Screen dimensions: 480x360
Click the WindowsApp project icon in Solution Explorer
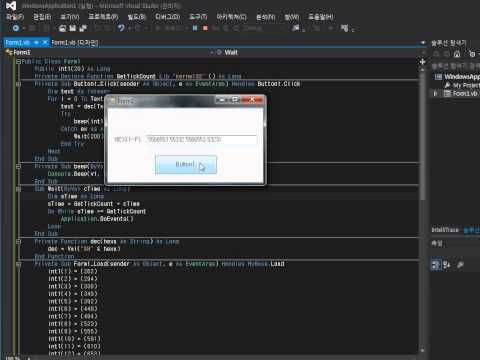438,77
